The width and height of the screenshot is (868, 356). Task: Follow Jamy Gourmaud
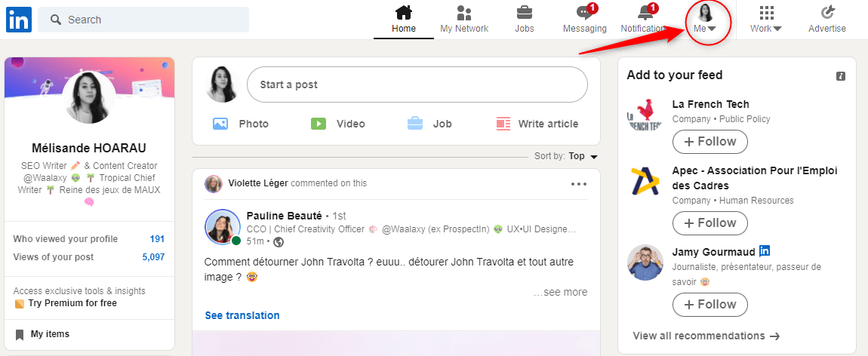pos(709,305)
